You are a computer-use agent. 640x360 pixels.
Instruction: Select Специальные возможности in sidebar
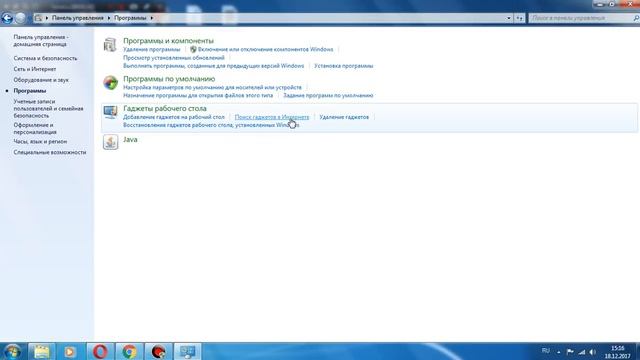pyautogui.click(x=50, y=152)
